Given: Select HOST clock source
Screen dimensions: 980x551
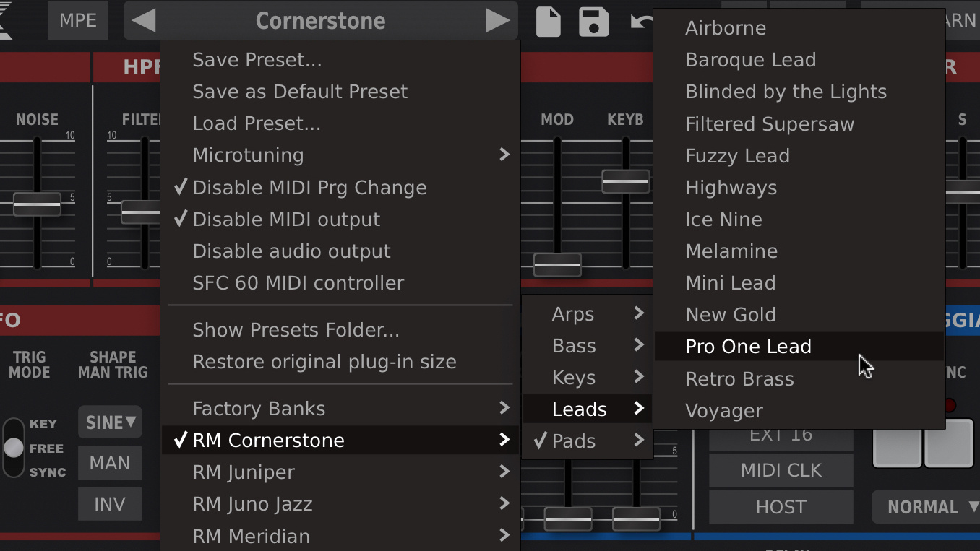Looking at the screenshot, I should 781,507.
